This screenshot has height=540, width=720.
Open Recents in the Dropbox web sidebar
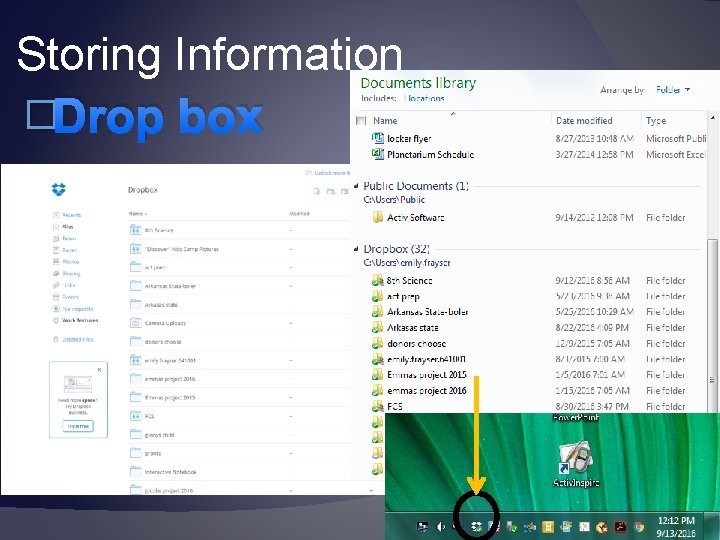(71, 215)
